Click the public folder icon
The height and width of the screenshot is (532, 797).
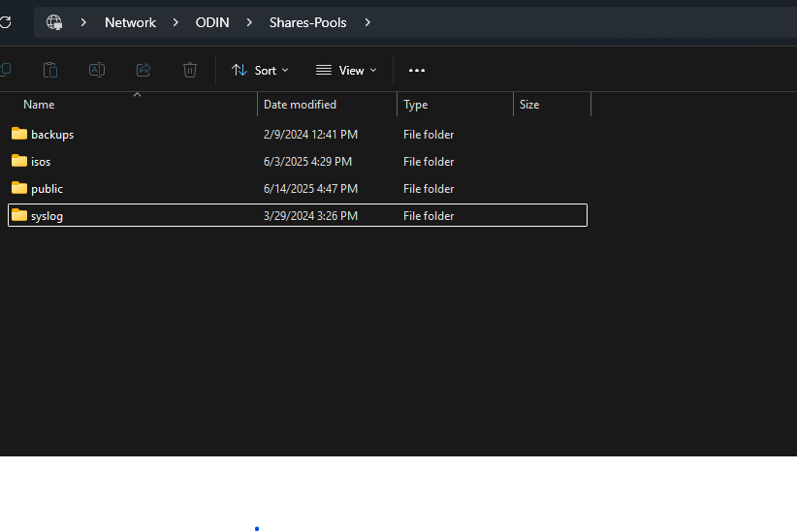tap(19, 188)
